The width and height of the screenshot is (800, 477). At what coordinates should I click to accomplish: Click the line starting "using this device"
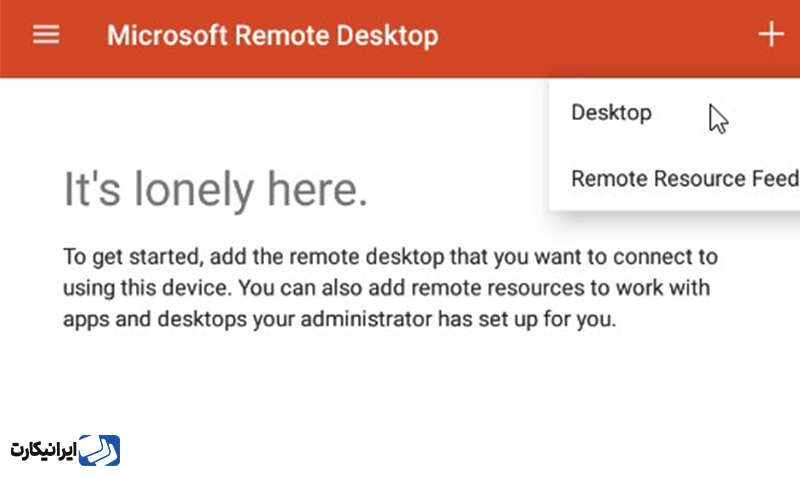(386, 288)
